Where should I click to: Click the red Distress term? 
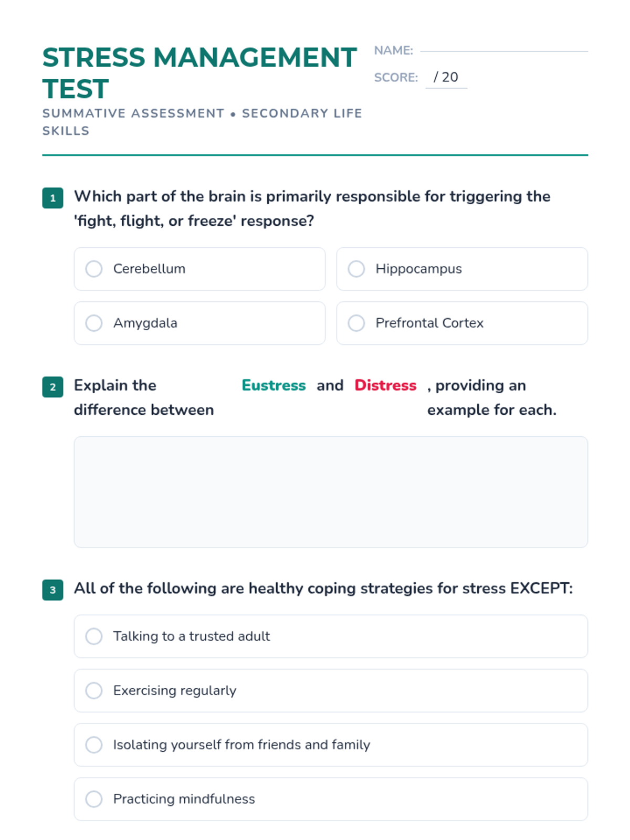click(385, 385)
